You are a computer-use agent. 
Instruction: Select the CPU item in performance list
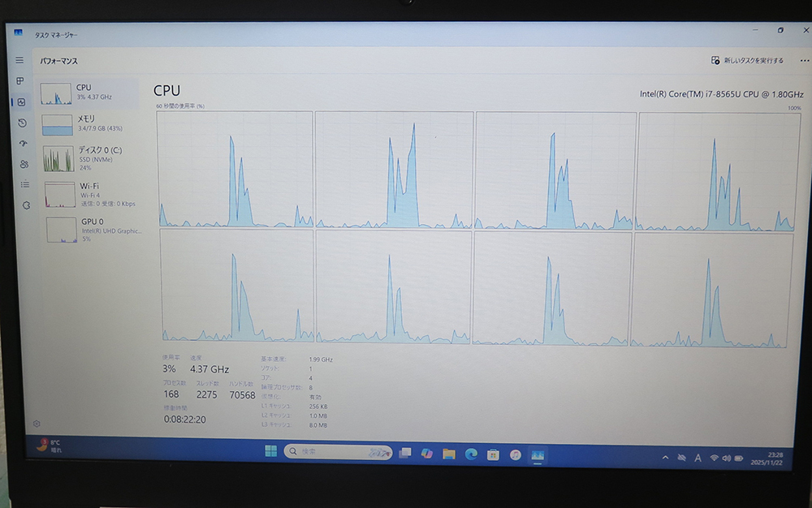(x=88, y=93)
